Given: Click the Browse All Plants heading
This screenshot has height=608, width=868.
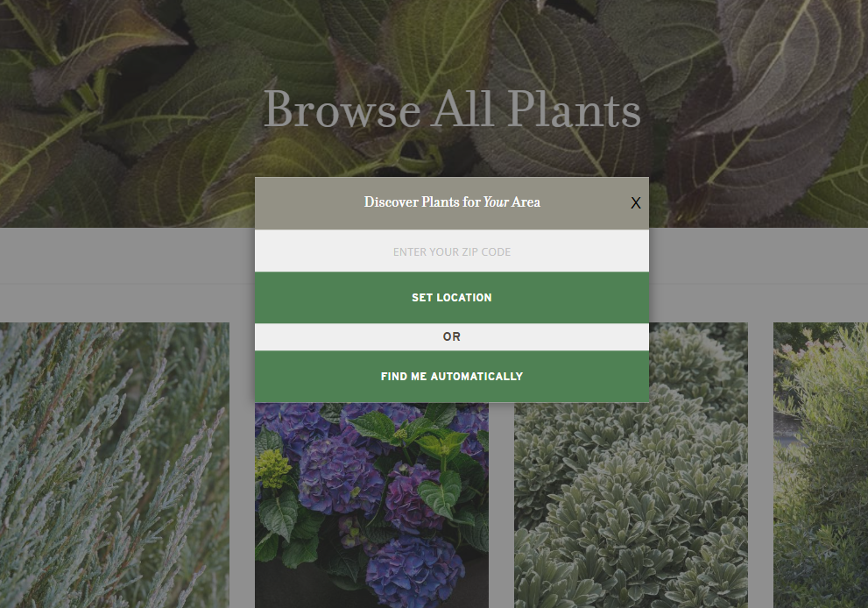Looking at the screenshot, I should coord(452,110).
